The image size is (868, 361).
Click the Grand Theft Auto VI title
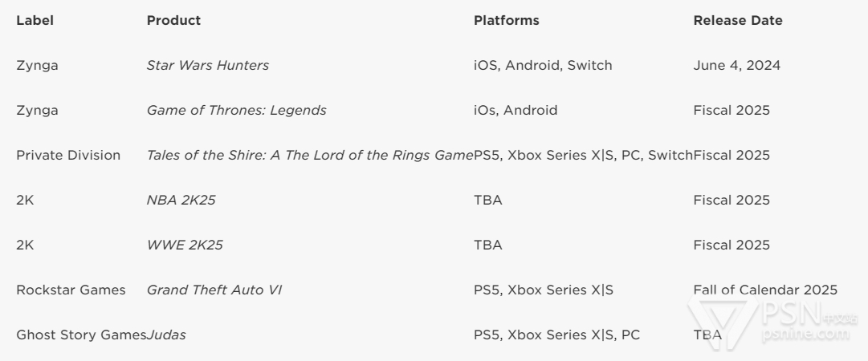(x=214, y=290)
